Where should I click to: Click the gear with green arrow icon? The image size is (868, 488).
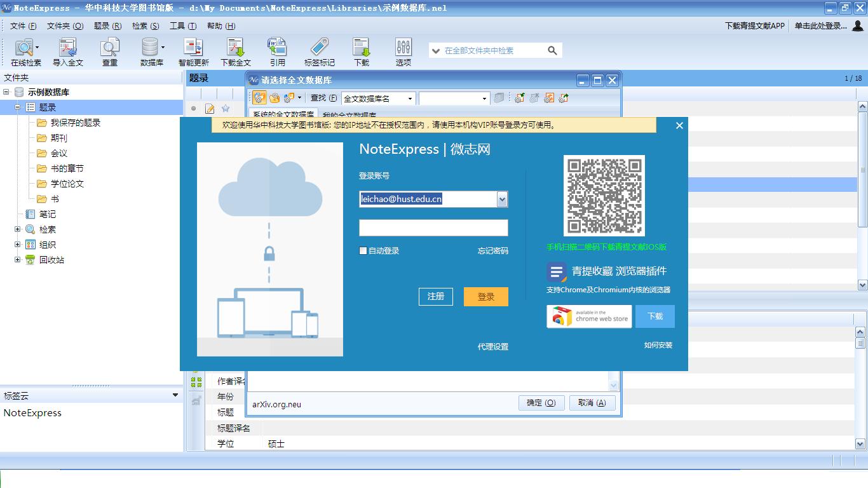(563, 98)
